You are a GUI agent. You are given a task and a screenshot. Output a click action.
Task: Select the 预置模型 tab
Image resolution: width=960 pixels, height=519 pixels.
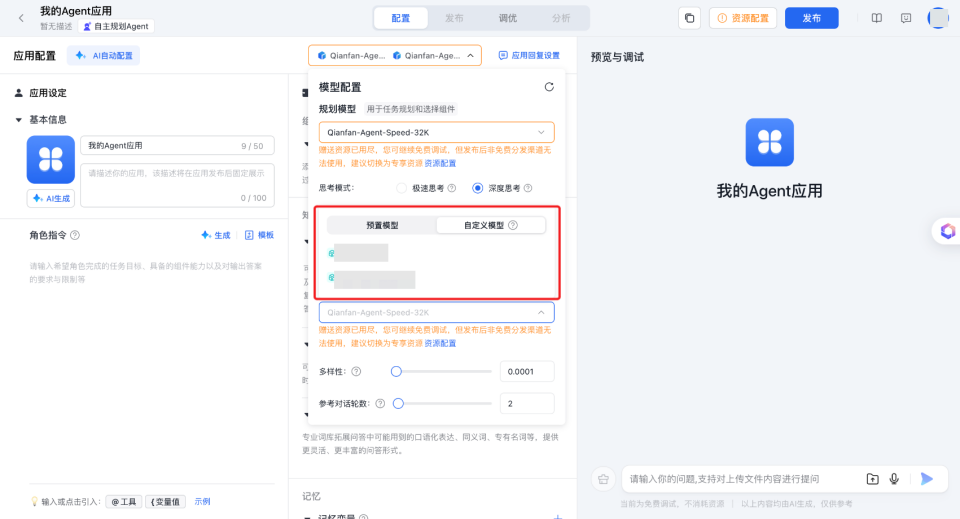click(382, 225)
